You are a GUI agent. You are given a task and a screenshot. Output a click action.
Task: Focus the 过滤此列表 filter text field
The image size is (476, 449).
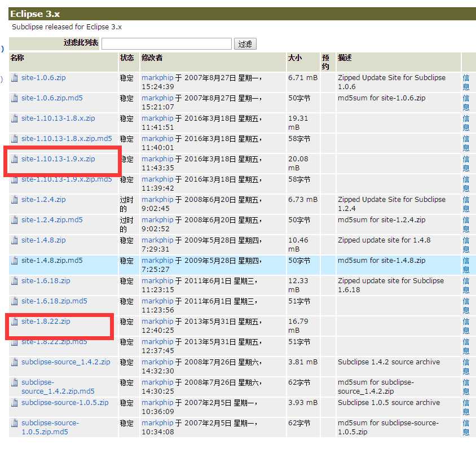pos(166,44)
